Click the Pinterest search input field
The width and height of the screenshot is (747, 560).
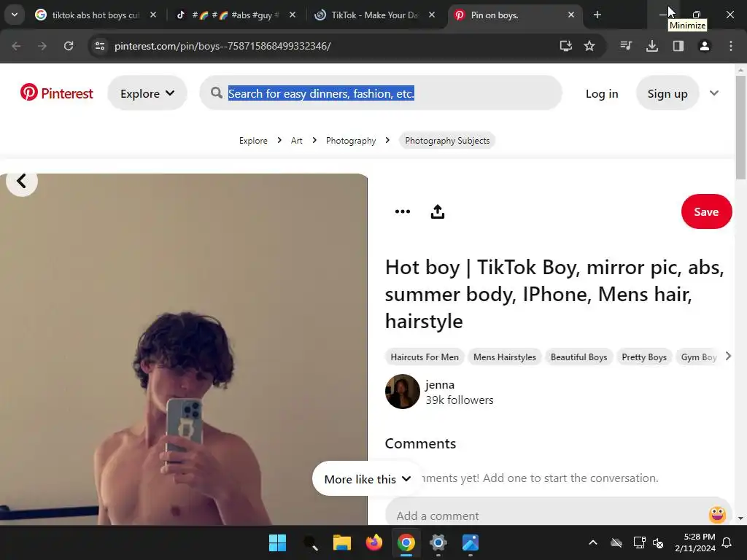pos(381,93)
